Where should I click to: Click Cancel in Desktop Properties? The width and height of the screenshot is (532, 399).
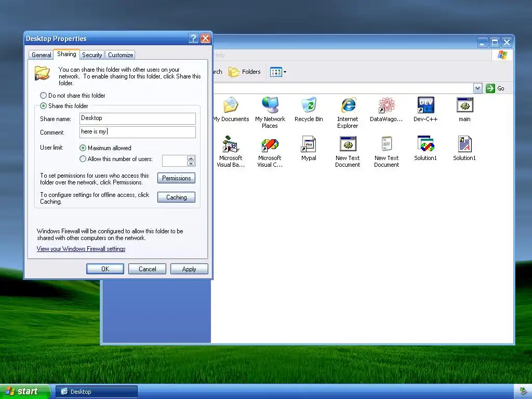pyautogui.click(x=147, y=269)
